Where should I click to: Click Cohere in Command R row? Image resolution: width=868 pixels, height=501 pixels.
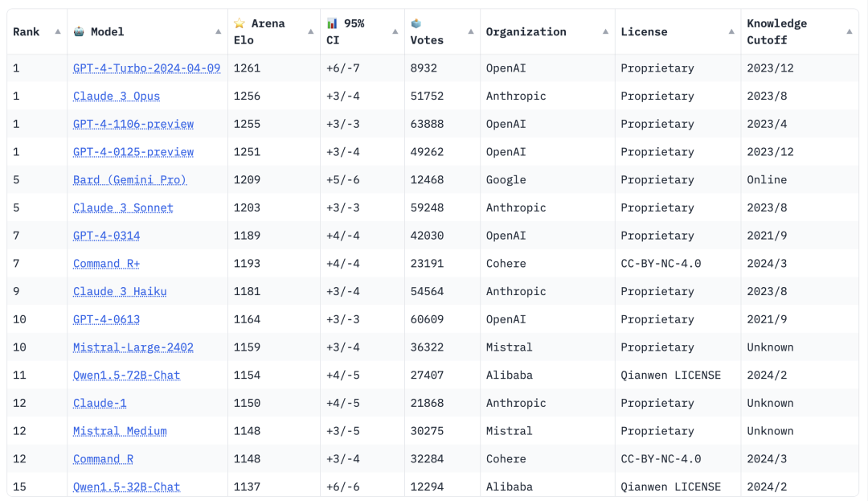[x=506, y=459]
